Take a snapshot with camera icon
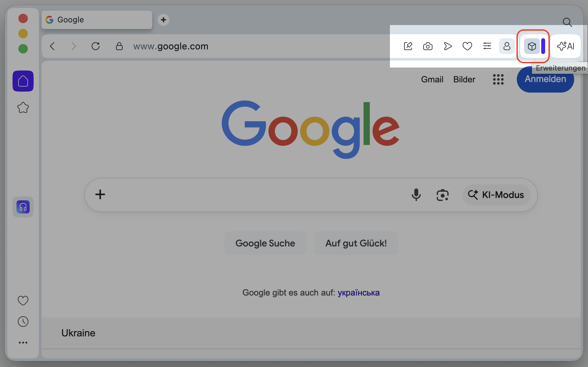Screen dimensions: 588x367 [x=428, y=46]
